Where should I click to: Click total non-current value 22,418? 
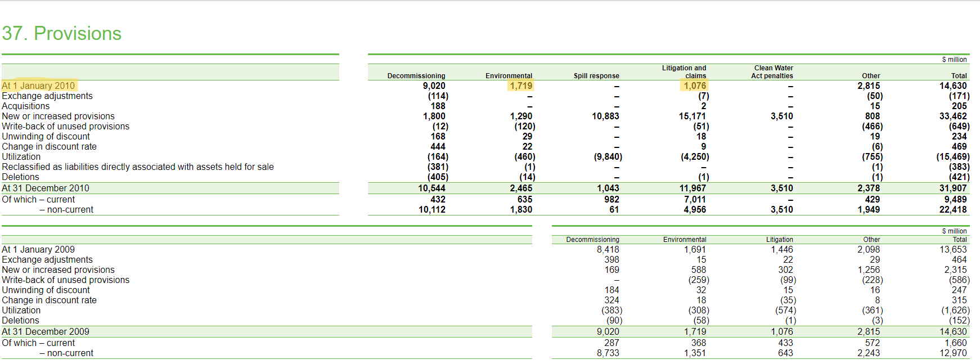coord(953,209)
